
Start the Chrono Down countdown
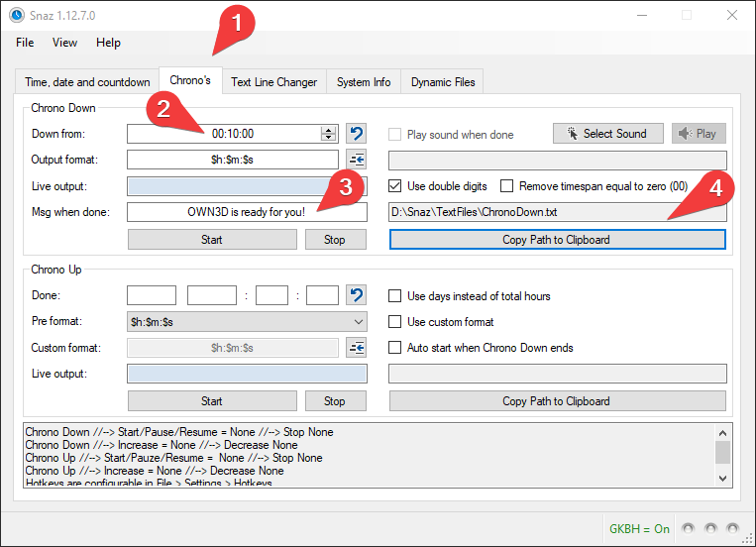coord(212,239)
